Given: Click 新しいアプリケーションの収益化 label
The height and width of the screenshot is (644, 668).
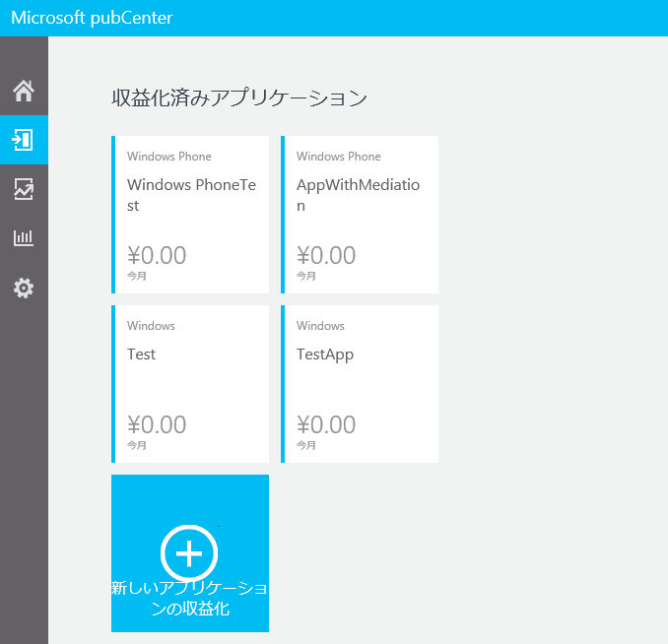Looking at the screenshot, I should tap(189, 598).
